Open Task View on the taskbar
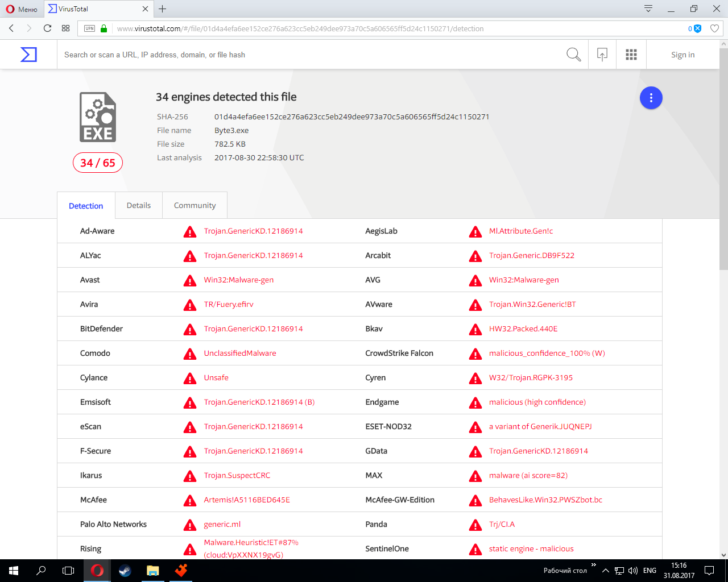Screen dimensions: 728x582 pyautogui.click(x=68, y=571)
